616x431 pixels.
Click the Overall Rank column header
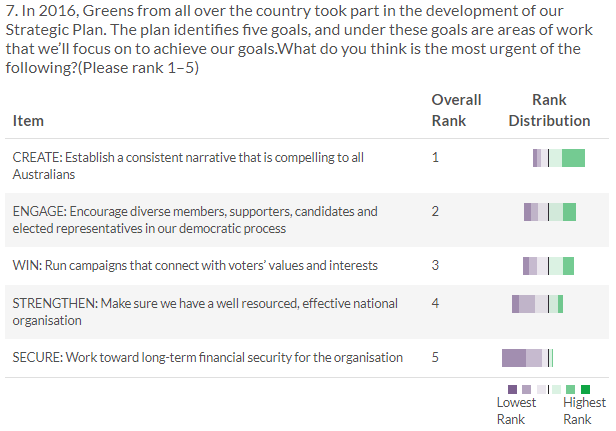456,110
